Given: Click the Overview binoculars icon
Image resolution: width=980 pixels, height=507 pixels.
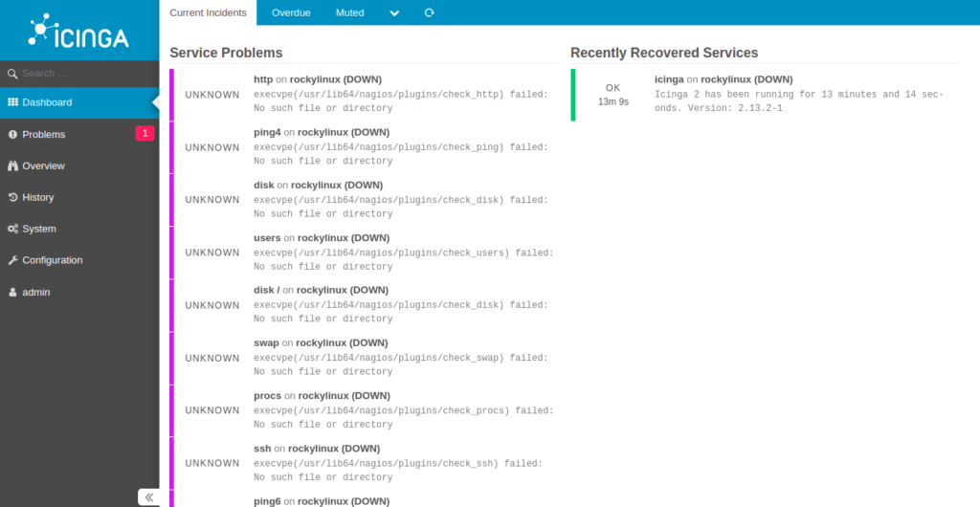Looking at the screenshot, I should [12, 166].
